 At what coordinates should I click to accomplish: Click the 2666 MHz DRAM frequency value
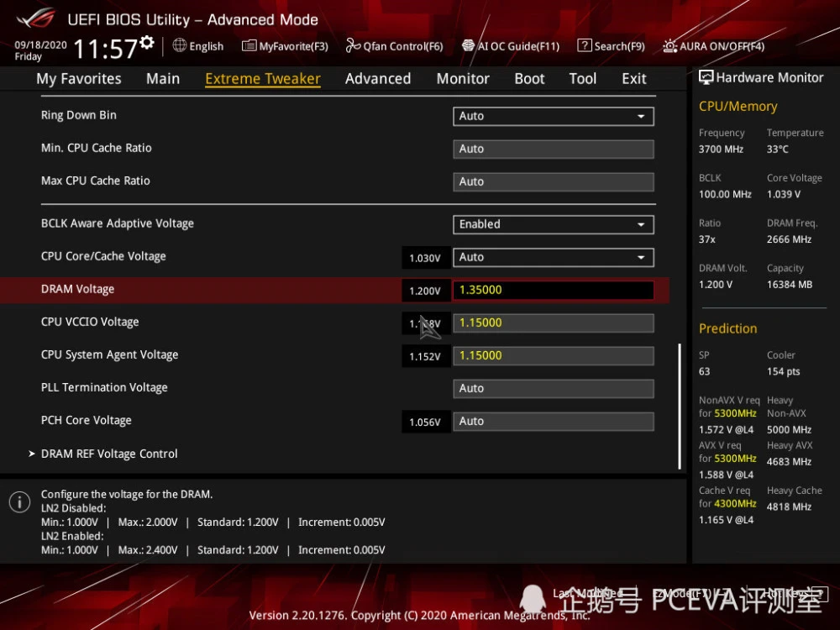(x=789, y=239)
